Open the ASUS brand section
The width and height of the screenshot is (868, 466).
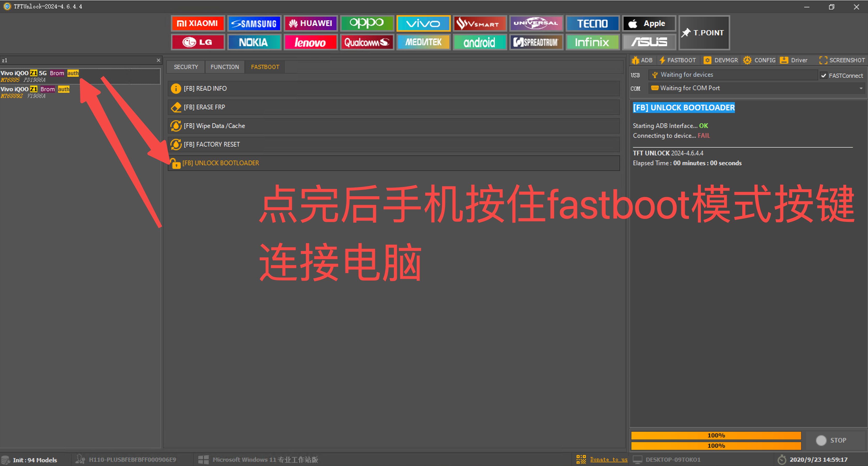tap(649, 42)
